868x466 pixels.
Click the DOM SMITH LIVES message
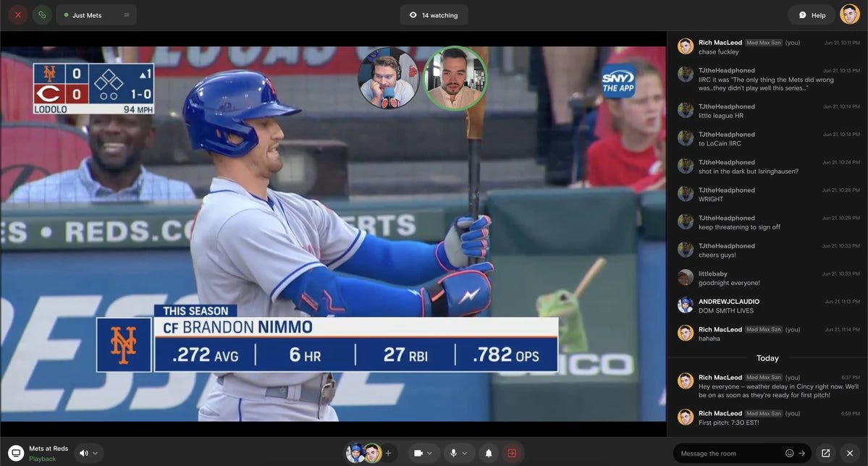(x=725, y=310)
